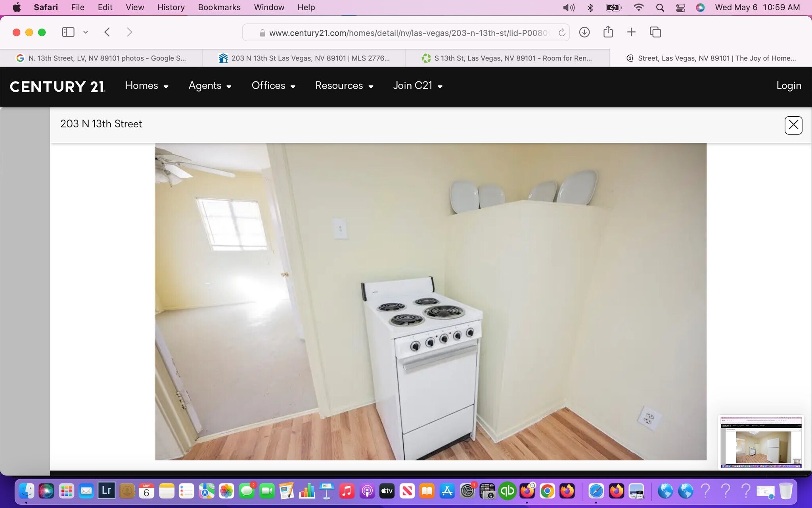
Task: Open Contacts from the Dock
Action: [x=127, y=491]
